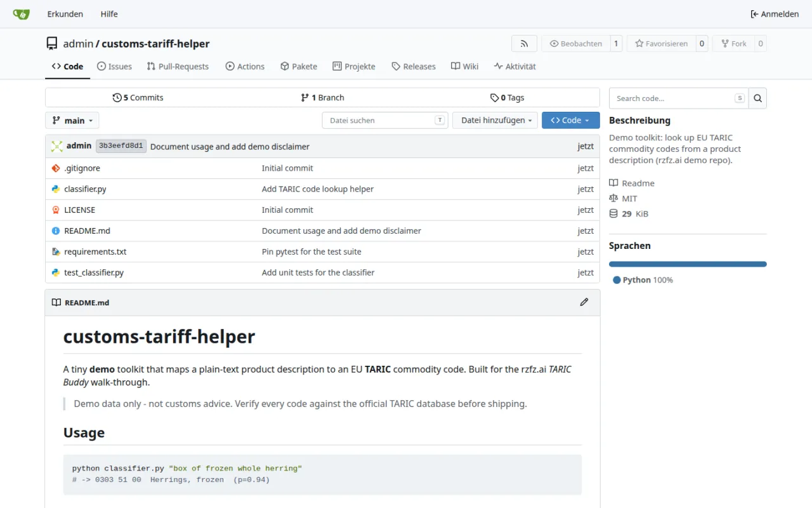Click the database size icon beside 29 KiB
This screenshot has height=508, width=812.
613,214
